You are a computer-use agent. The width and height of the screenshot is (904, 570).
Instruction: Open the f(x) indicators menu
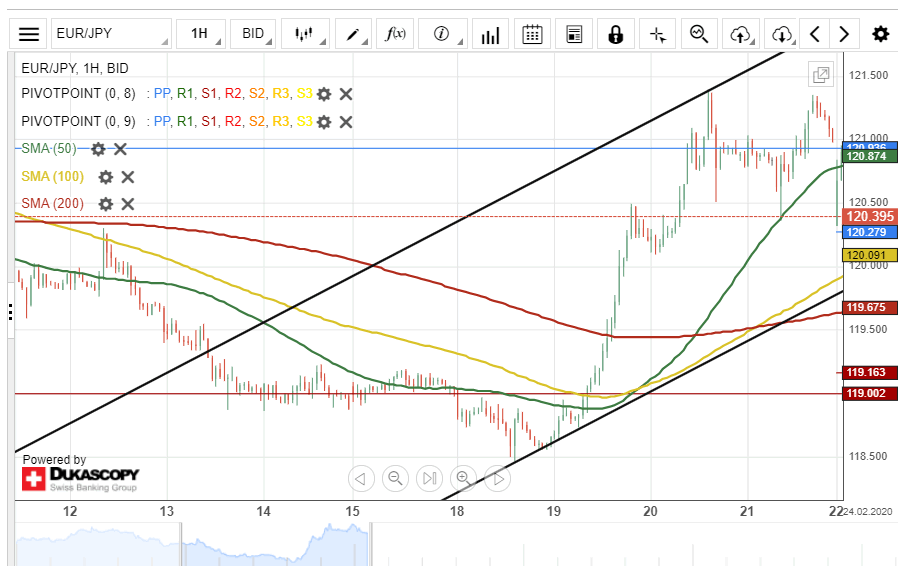point(396,34)
